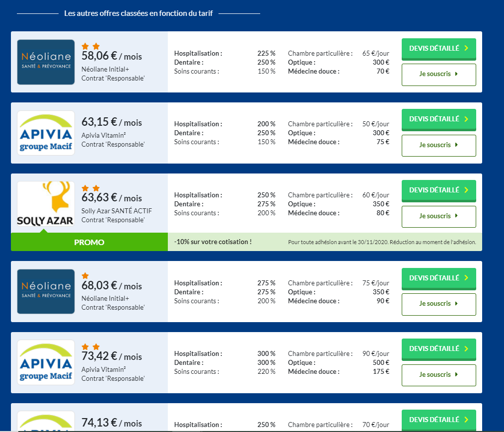Image resolution: width=504 pixels, height=432 pixels.
Task: Open Devis Détaillé for the 74,13 € offer
Action: coord(438,420)
